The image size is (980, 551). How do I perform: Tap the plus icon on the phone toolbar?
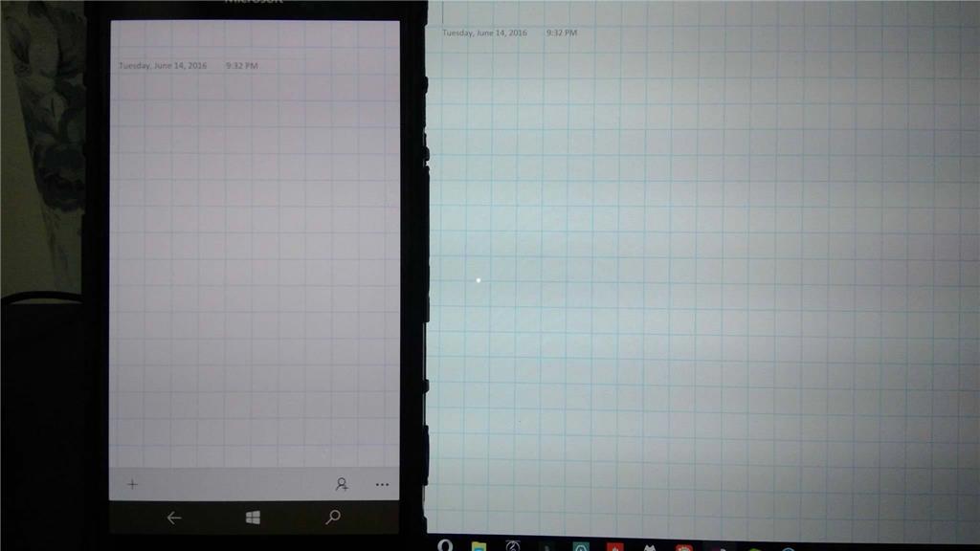132,484
